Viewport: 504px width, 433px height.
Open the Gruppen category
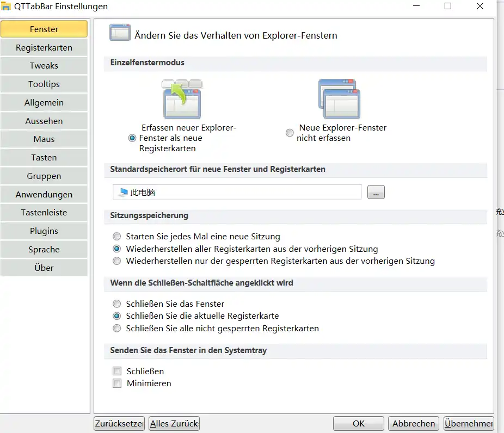[44, 176]
